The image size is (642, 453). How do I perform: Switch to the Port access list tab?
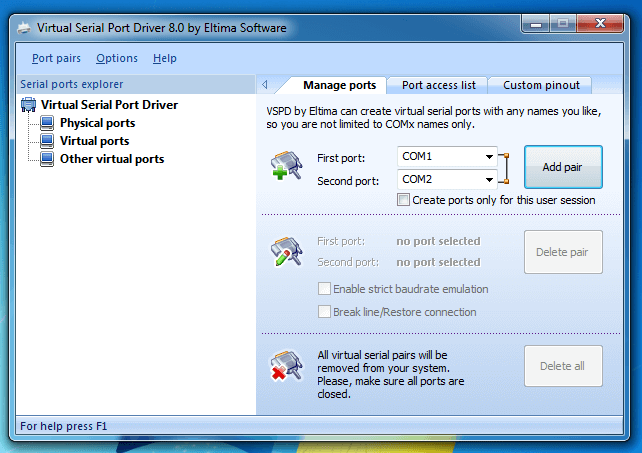pos(438,85)
